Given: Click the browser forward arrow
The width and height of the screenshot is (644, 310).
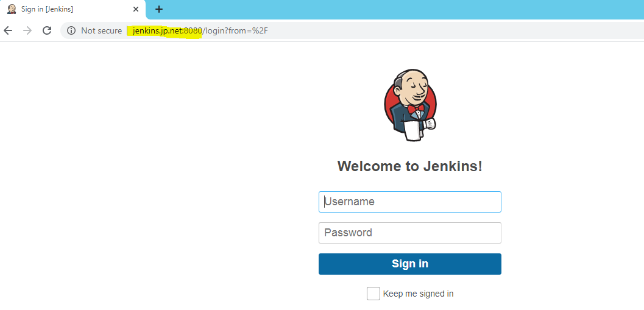Looking at the screenshot, I should point(27,30).
